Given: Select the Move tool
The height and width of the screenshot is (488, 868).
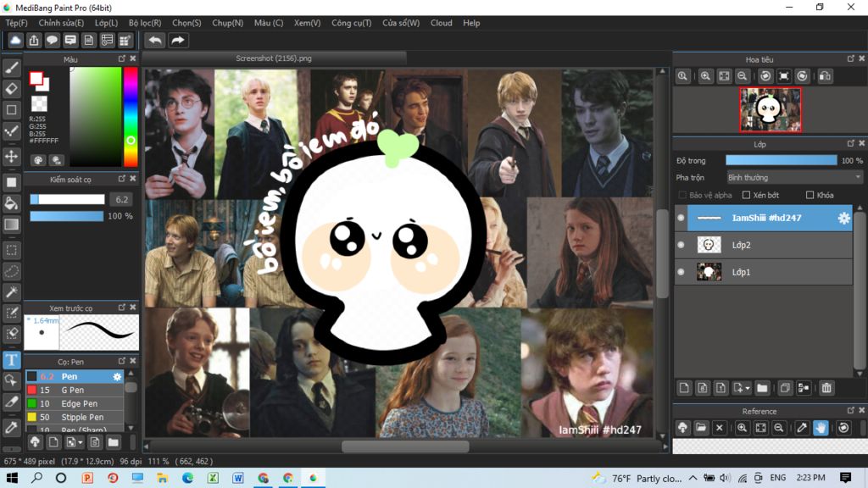Looking at the screenshot, I should point(11,157).
